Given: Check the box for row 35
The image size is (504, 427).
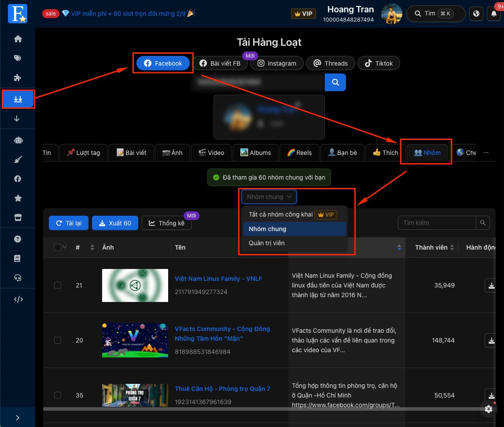Looking at the screenshot, I should pos(58,395).
